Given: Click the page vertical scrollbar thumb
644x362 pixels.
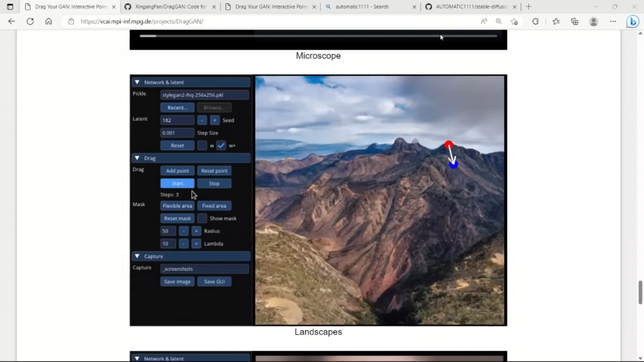Looking at the screenshot, I should click(640, 293).
